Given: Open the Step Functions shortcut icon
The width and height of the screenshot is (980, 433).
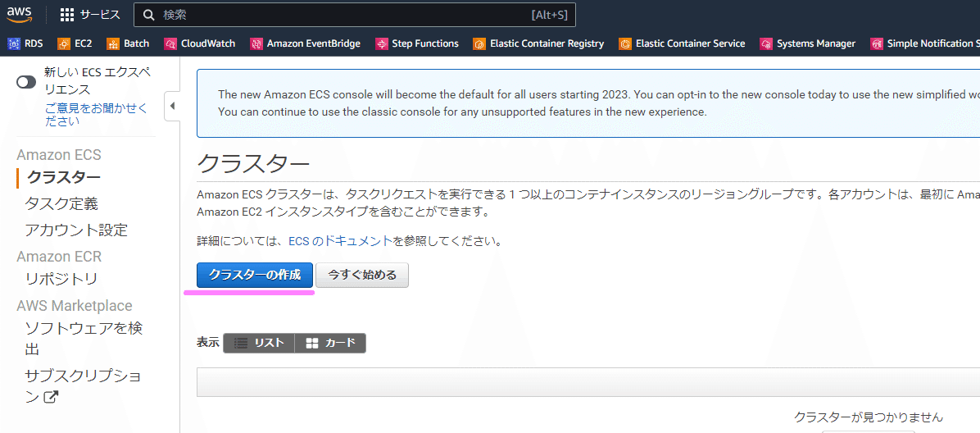Looking at the screenshot, I should pos(381,43).
